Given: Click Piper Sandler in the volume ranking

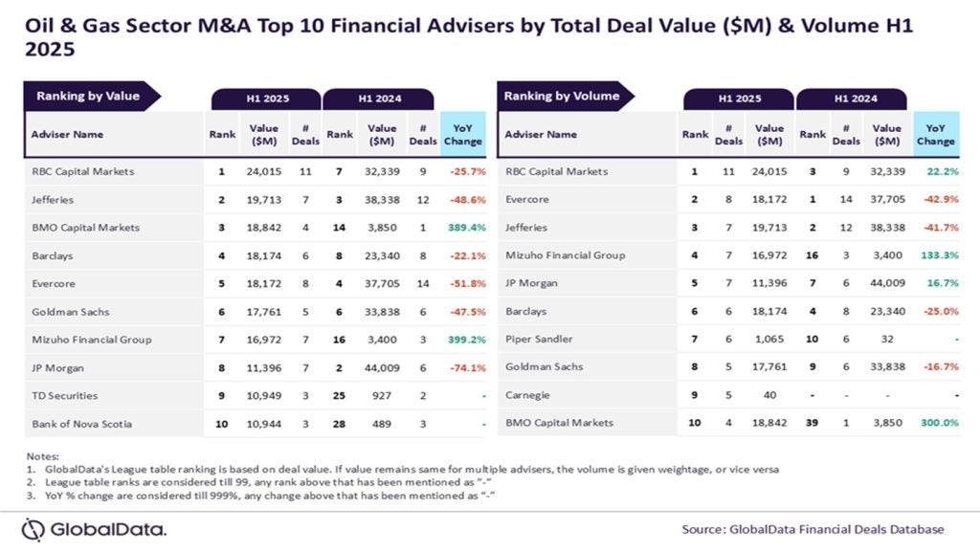Looking at the screenshot, I should [x=540, y=340].
